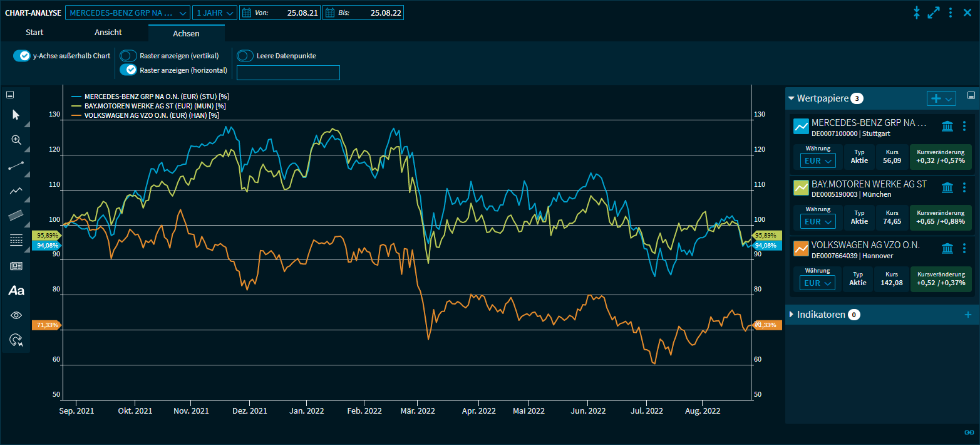Activate the zoom magnifier tool
The image size is (980, 445).
point(16,140)
